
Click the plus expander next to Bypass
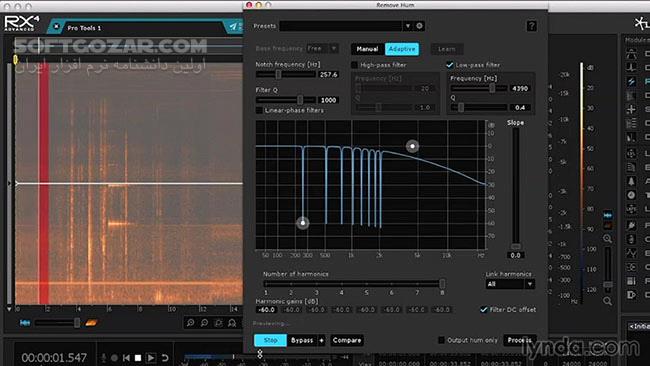[x=321, y=340]
